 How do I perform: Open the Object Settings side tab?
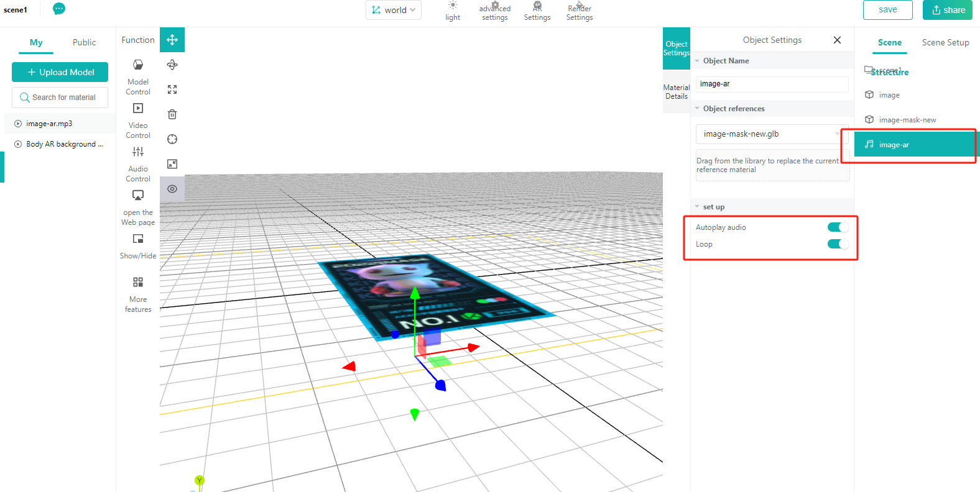(677, 48)
